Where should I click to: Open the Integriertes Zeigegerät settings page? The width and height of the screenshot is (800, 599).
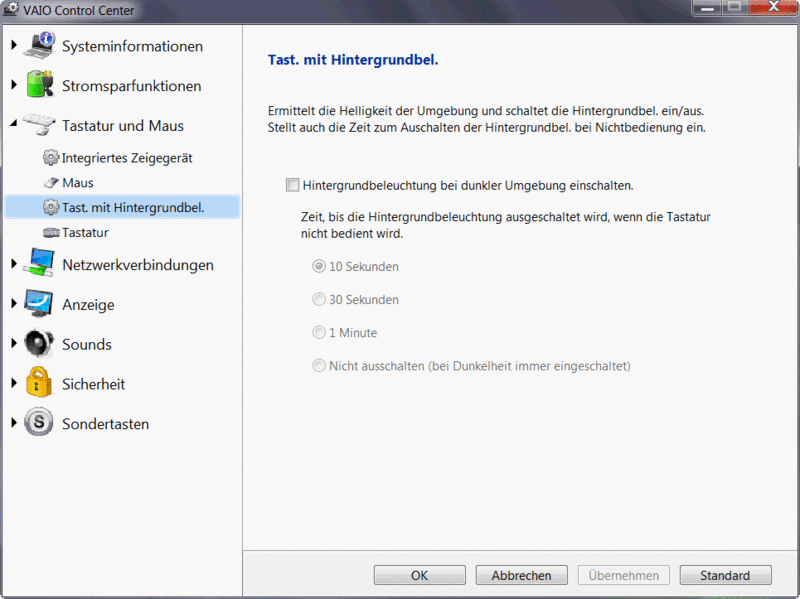tap(127, 158)
